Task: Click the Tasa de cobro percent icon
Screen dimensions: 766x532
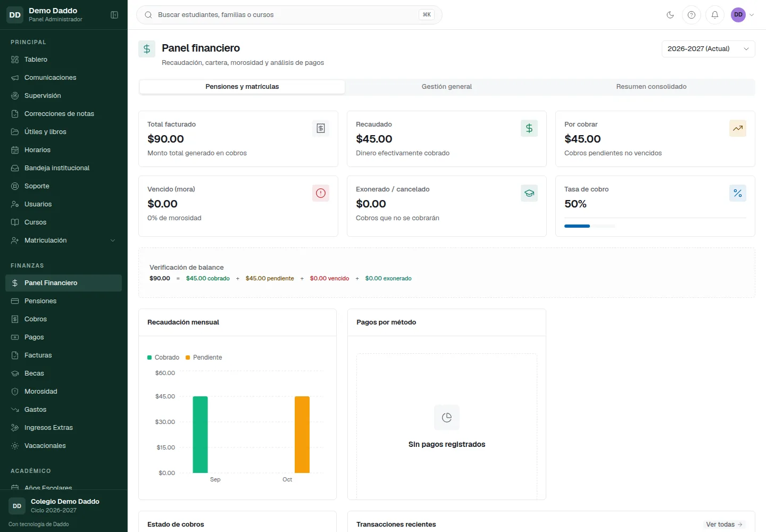Action: (x=738, y=193)
